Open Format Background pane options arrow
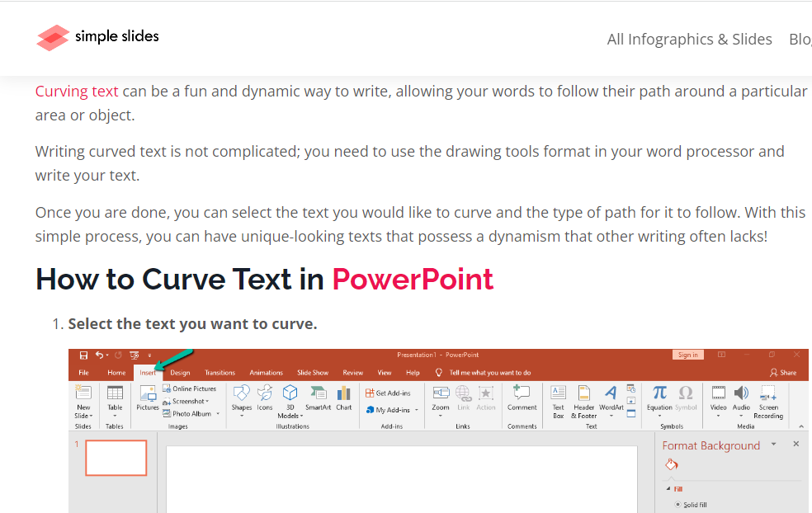 [x=774, y=445]
